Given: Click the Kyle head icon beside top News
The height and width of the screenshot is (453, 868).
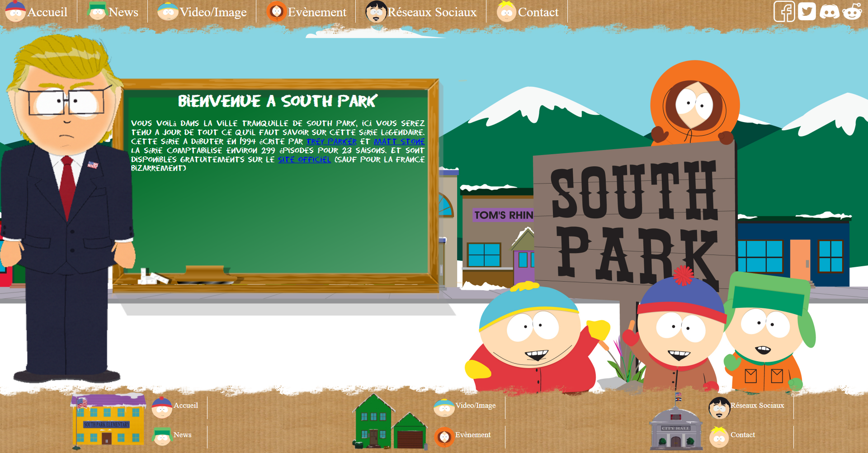Looking at the screenshot, I should click(97, 11).
